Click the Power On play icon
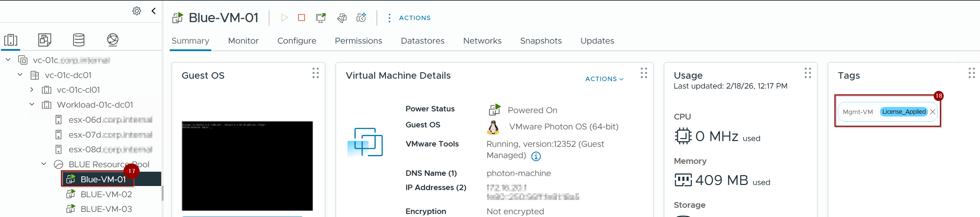 pyautogui.click(x=284, y=17)
